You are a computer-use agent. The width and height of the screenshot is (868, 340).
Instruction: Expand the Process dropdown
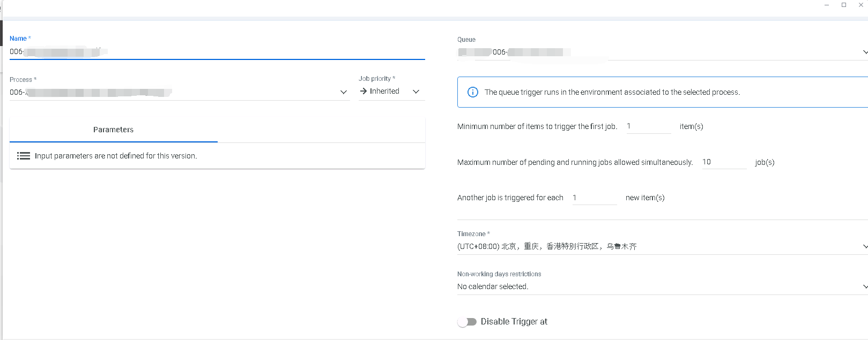coord(344,92)
